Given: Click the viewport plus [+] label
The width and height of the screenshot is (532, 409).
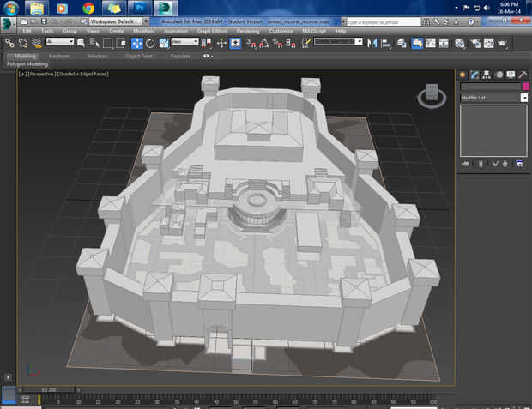Looking at the screenshot, I should tap(21, 75).
